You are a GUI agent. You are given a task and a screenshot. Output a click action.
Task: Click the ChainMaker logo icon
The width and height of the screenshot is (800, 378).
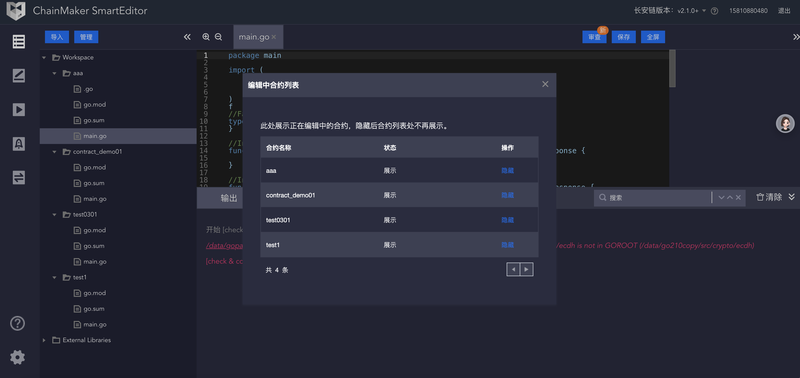(x=16, y=11)
